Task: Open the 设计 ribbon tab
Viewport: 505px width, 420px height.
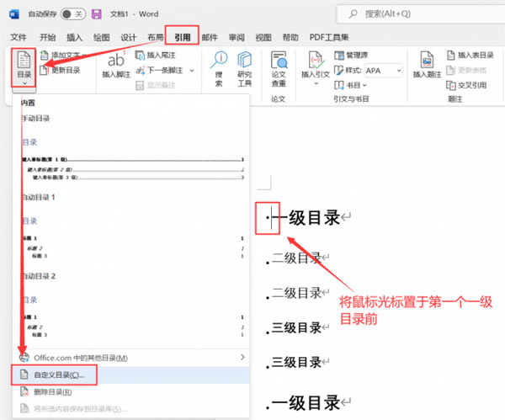Action: pyautogui.click(x=129, y=37)
